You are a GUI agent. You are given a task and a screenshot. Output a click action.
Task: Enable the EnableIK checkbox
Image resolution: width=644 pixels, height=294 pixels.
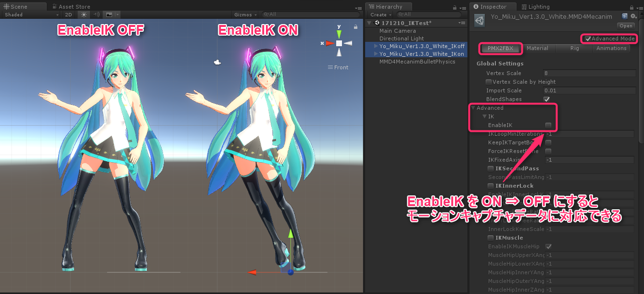(x=547, y=125)
